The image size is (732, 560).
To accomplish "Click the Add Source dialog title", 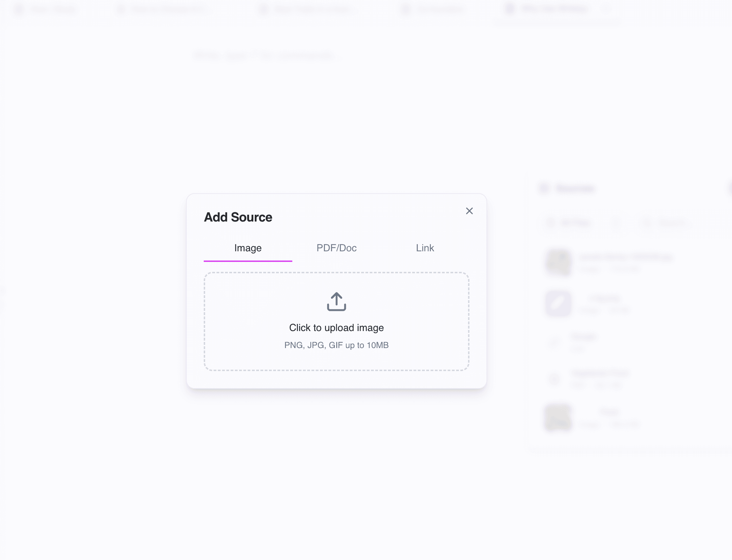I will pos(238,217).
